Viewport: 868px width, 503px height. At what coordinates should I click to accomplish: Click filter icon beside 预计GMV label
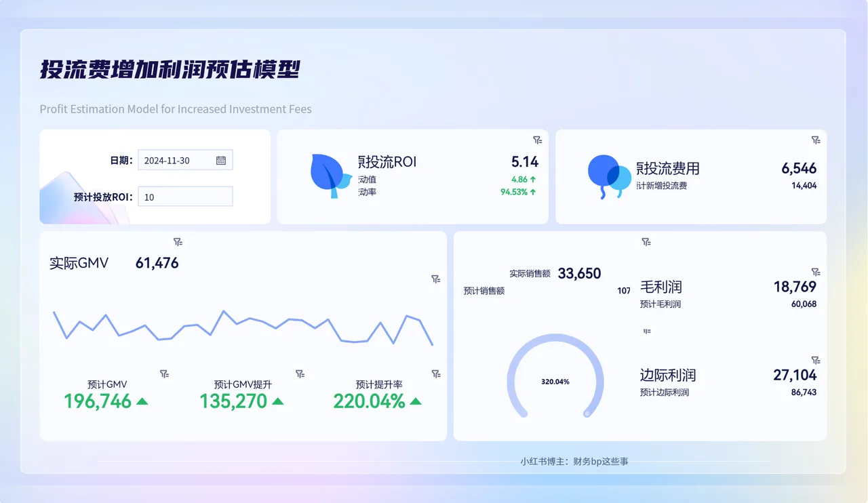point(164,374)
